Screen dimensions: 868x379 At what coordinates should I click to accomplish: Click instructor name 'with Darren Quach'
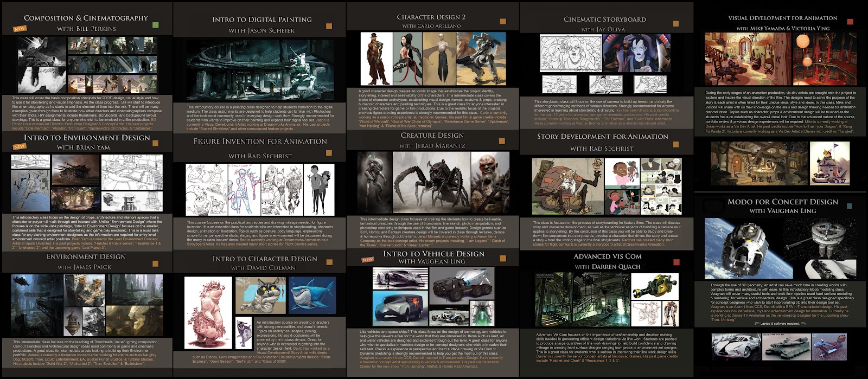click(608, 267)
